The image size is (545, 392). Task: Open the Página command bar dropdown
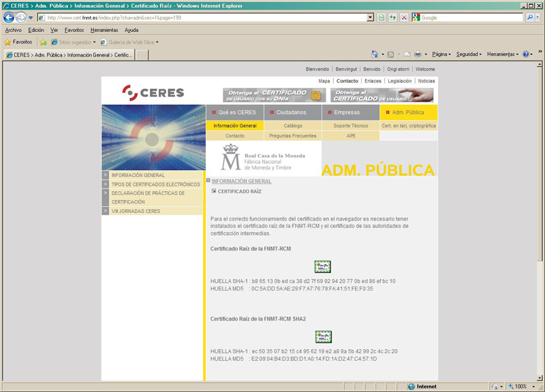click(x=441, y=54)
